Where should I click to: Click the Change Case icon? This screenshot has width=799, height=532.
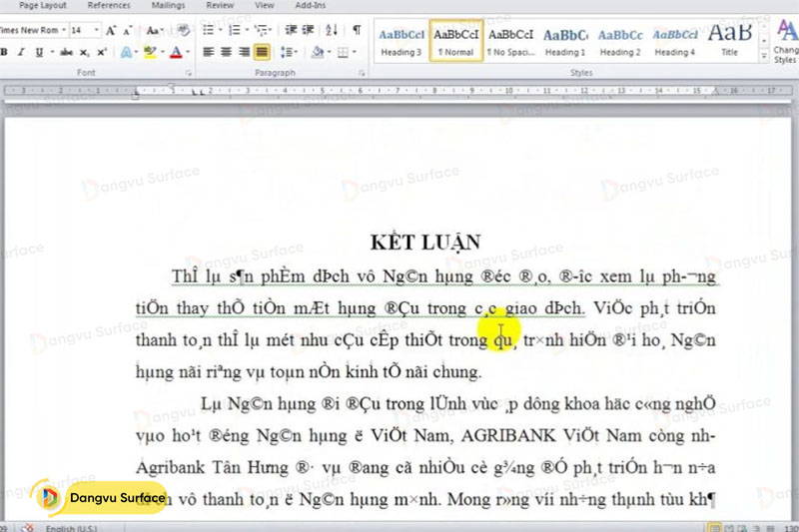click(x=154, y=31)
